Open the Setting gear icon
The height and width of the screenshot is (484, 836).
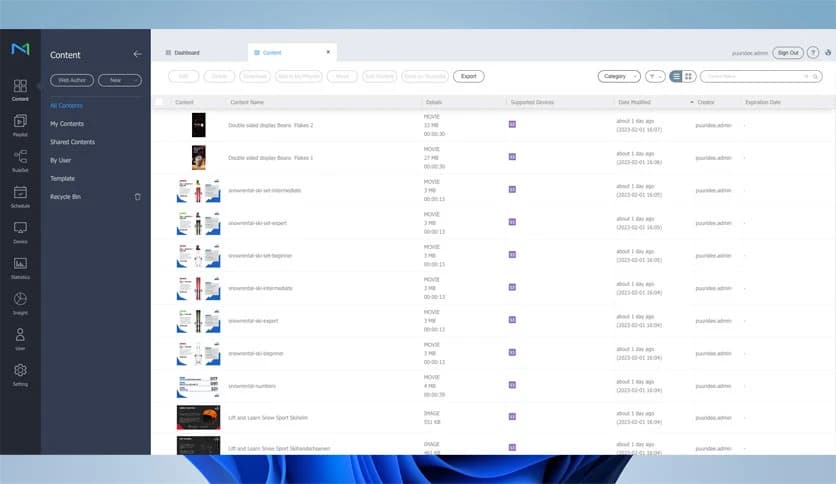(20, 370)
